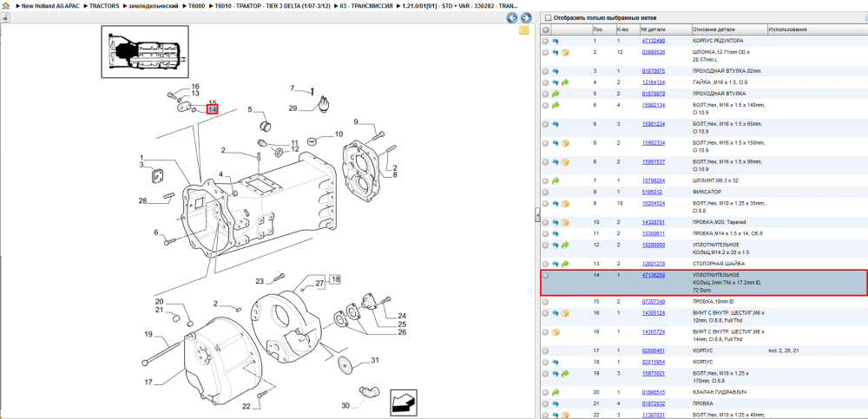Sort by 'Поз.' column header
Image resolution: width=868 pixels, height=419 pixels.
(598, 29)
